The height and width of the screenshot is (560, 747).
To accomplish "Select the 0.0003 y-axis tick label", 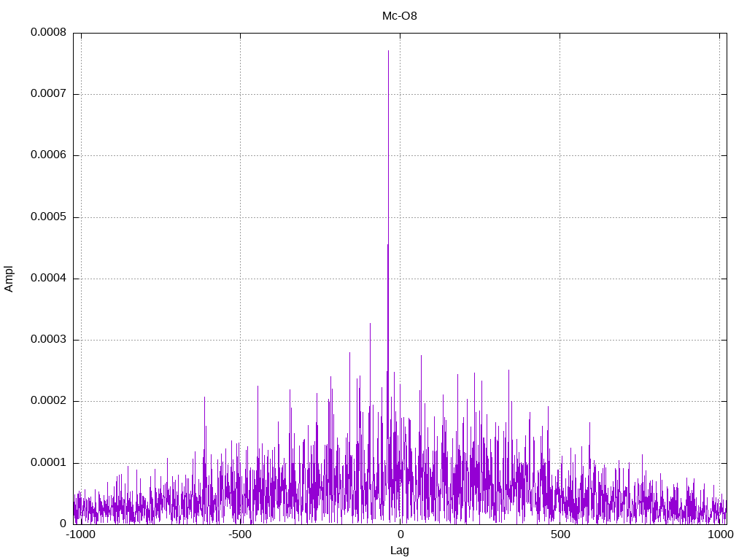I will 48,340.
